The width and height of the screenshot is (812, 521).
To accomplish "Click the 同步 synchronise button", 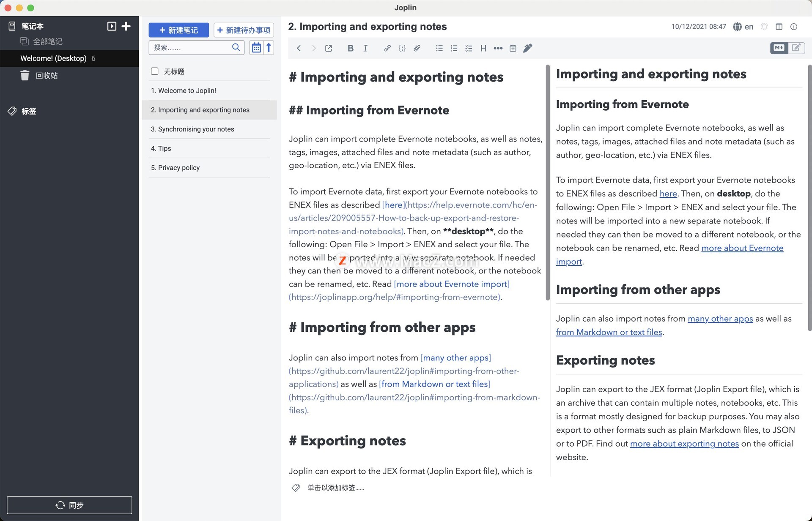I will click(69, 505).
